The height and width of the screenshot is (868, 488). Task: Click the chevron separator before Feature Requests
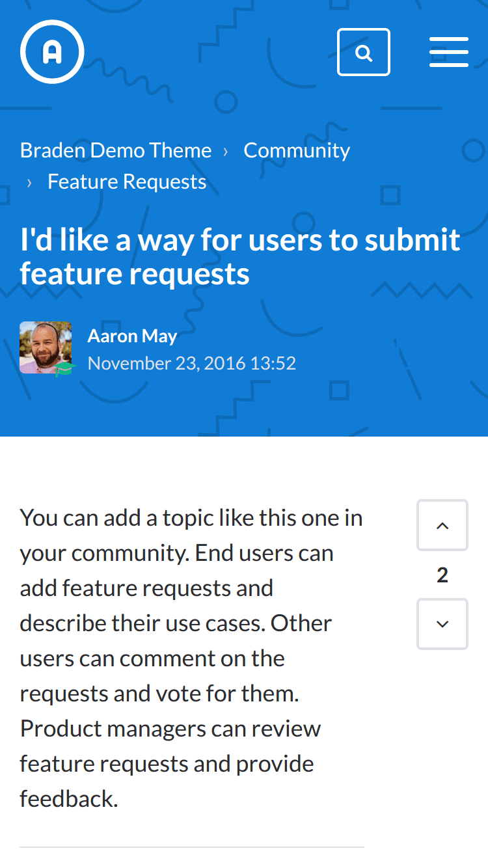(29, 183)
